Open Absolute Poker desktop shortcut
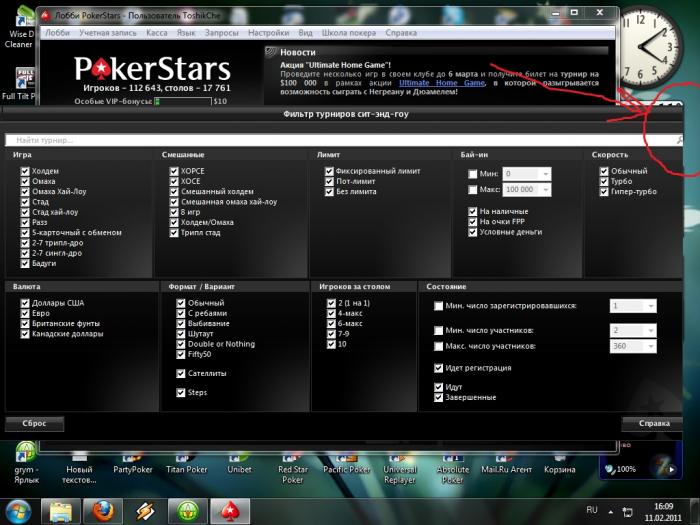This screenshot has width=700, height=525. (x=453, y=469)
